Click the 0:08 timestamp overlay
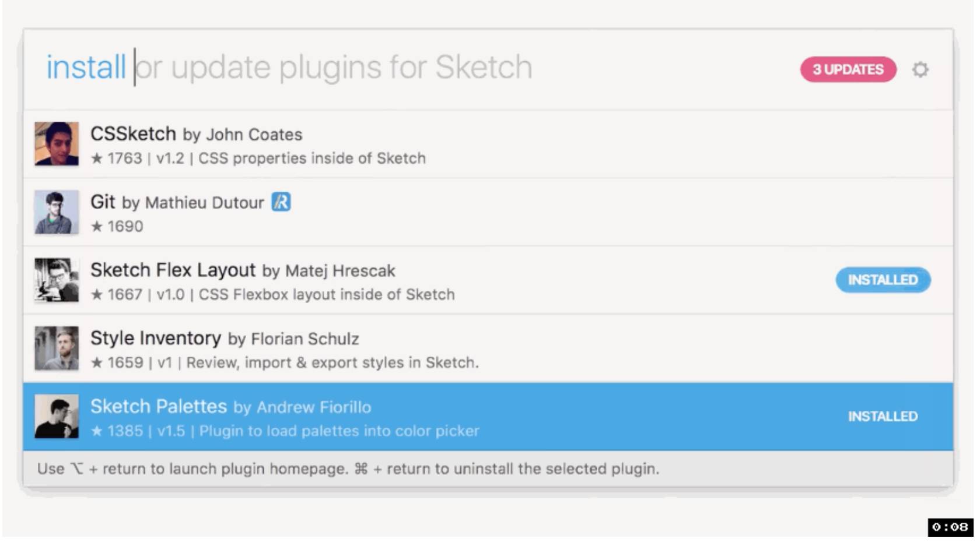980x542 pixels. tap(950, 527)
